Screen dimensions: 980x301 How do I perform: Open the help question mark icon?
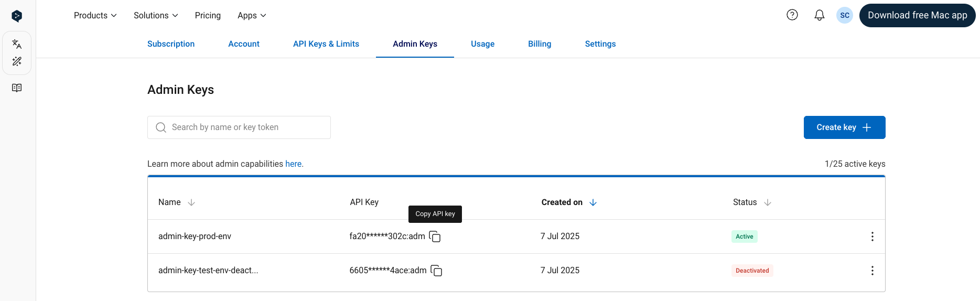click(792, 15)
